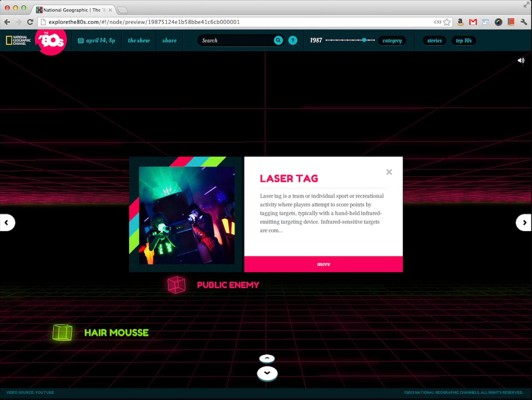Reload the page in browser
Screen dimensions: 532x400
click(x=30, y=22)
